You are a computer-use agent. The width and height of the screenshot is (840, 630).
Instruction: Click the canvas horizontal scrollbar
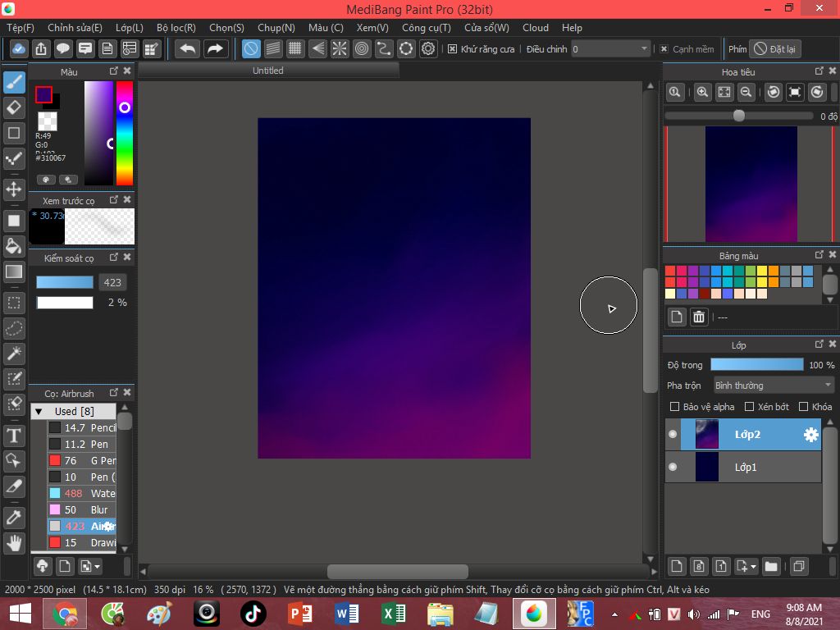tap(398, 571)
